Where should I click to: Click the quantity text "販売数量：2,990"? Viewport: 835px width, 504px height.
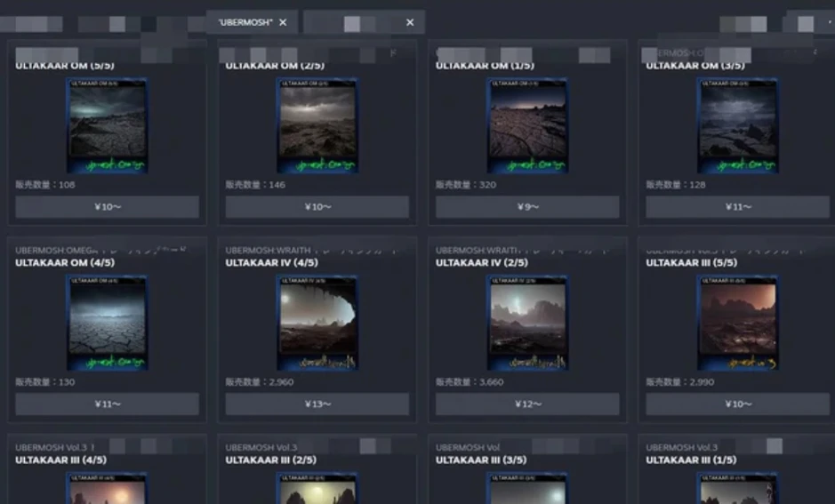pyautogui.click(x=680, y=382)
